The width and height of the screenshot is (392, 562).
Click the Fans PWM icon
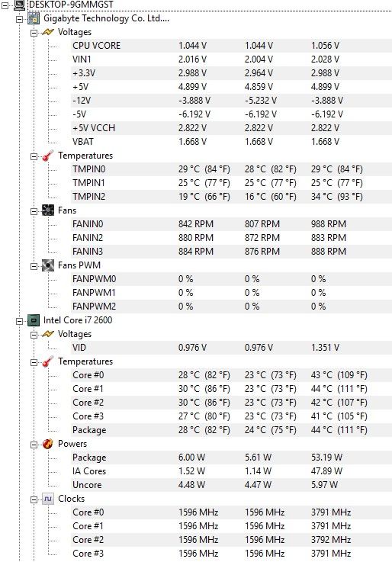pyautogui.click(x=48, y=265)
